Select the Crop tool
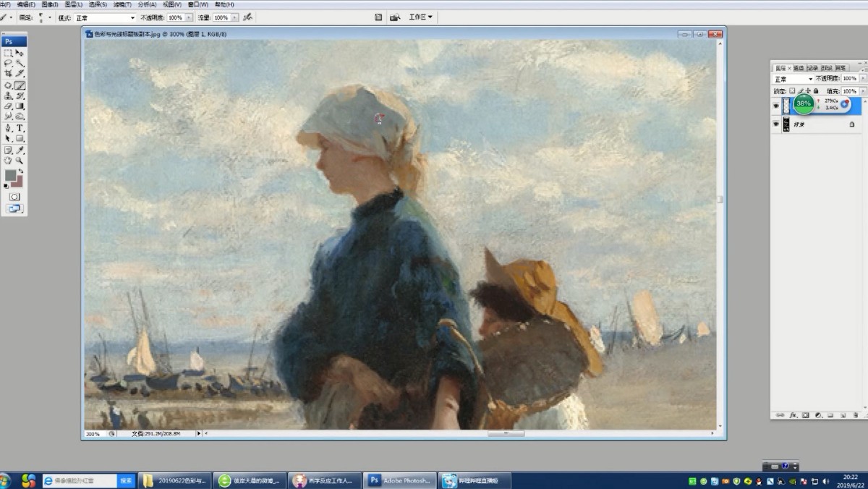Image resolution: width=868 pixels, height=489 pixels. [x=8, y=73]
